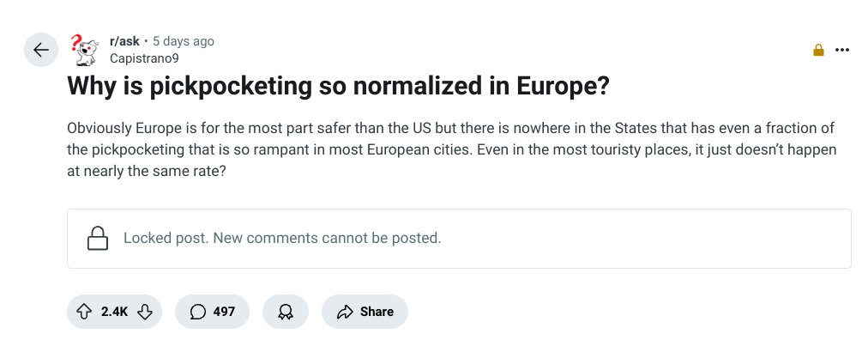This screenshot has height=346, width=868.
Task: Click the locked post notice banner
Action: [459, 239]
